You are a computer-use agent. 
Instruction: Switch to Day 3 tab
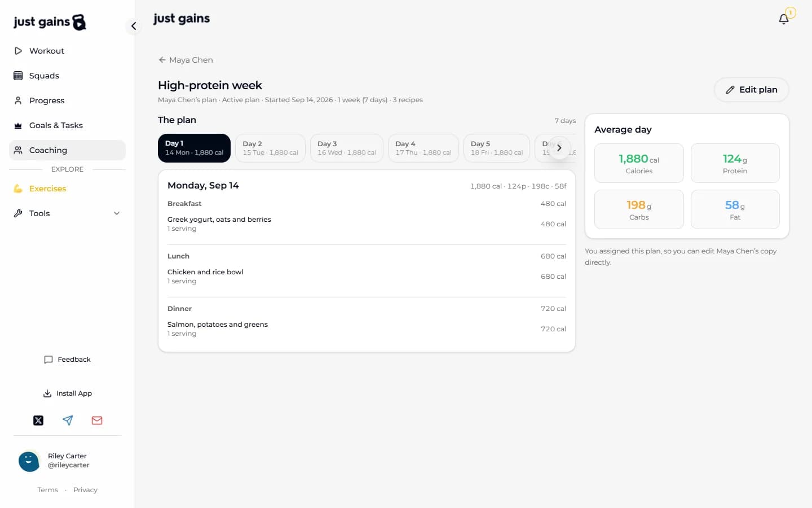(347, 148)
